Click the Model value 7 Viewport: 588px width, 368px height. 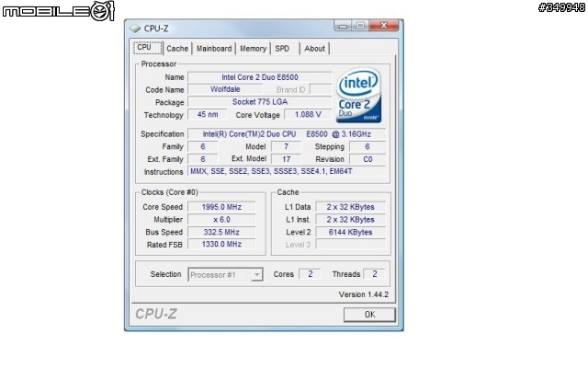pyautogui.click(x=286, y=147)
